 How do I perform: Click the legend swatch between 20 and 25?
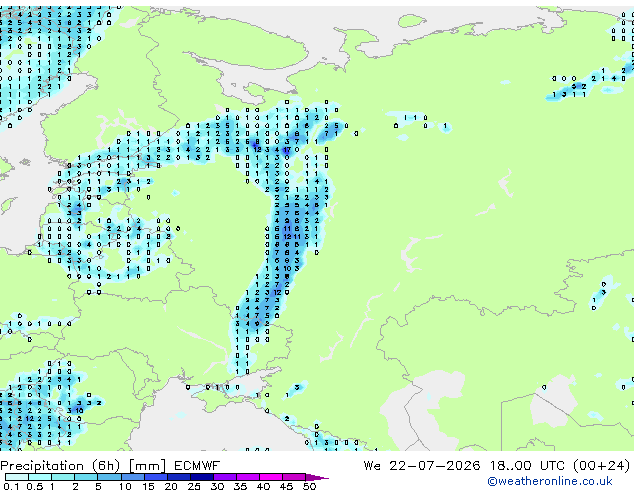click(178, 477)
